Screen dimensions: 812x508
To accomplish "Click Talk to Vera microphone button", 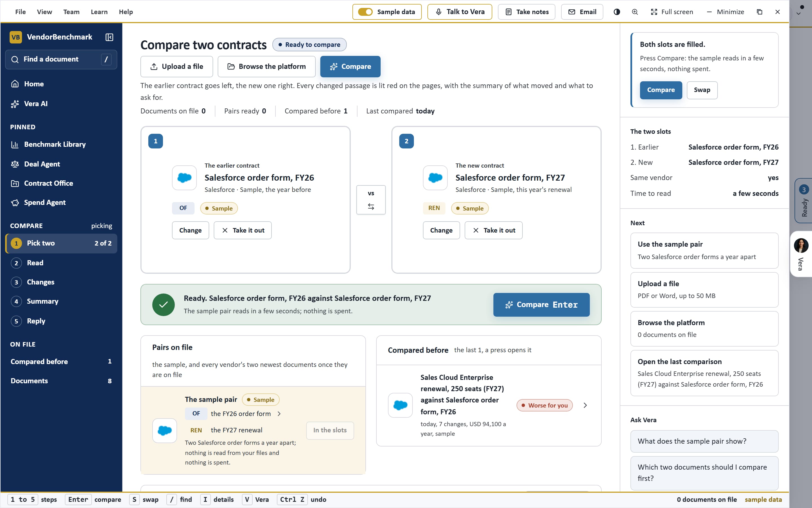I will 460,12.
